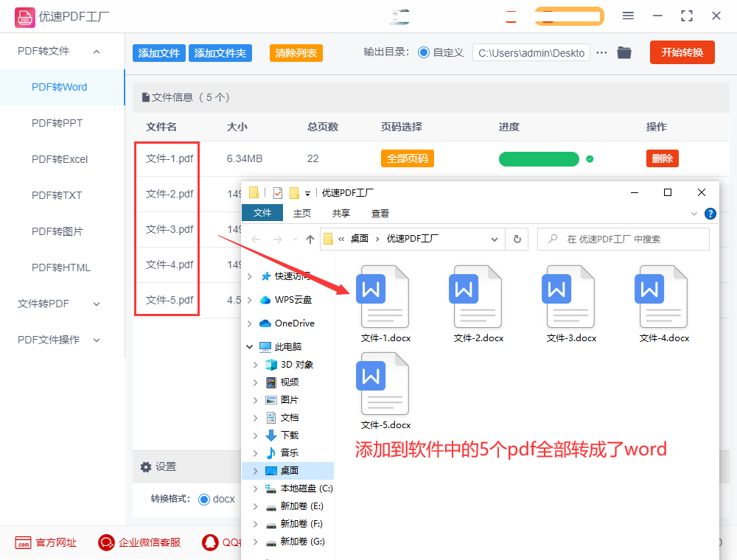The height and width of the screenshot is (560, 737).
Task: Expand the PDF文件操作 sidebar section
Action: (x=97, y=340)
